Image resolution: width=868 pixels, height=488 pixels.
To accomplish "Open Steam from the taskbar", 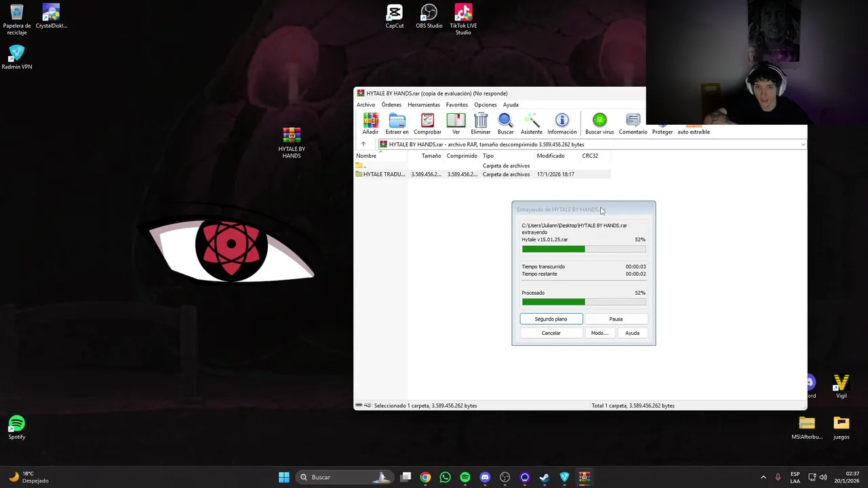I will point(545,477).
